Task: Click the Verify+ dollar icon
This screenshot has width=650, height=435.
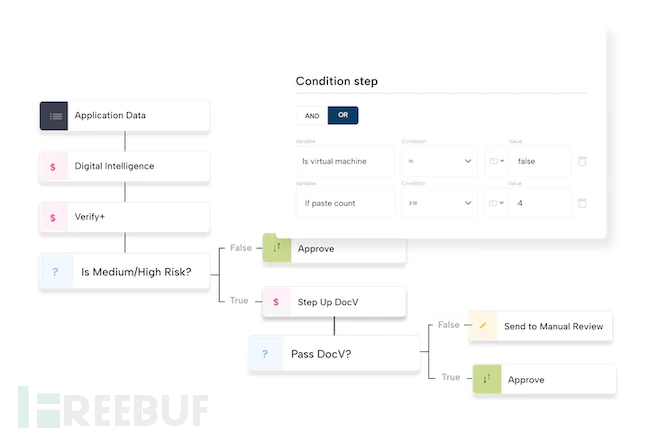Action: (53, 218)
